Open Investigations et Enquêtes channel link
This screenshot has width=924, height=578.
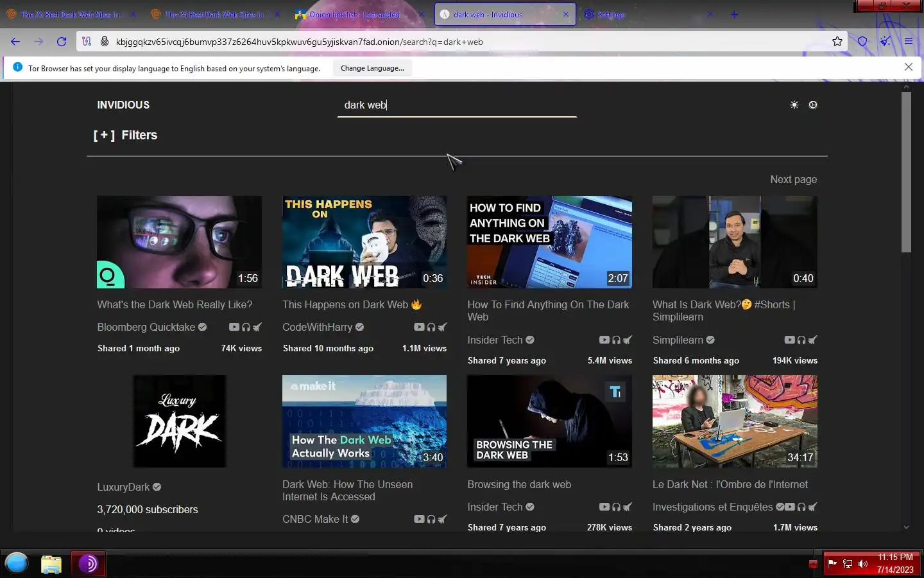[x=713, y=507]
